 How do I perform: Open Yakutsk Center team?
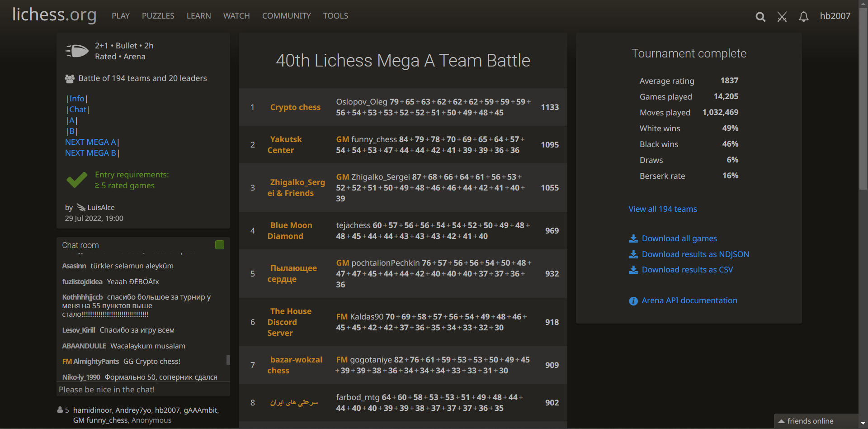click(x=284, y=145)
